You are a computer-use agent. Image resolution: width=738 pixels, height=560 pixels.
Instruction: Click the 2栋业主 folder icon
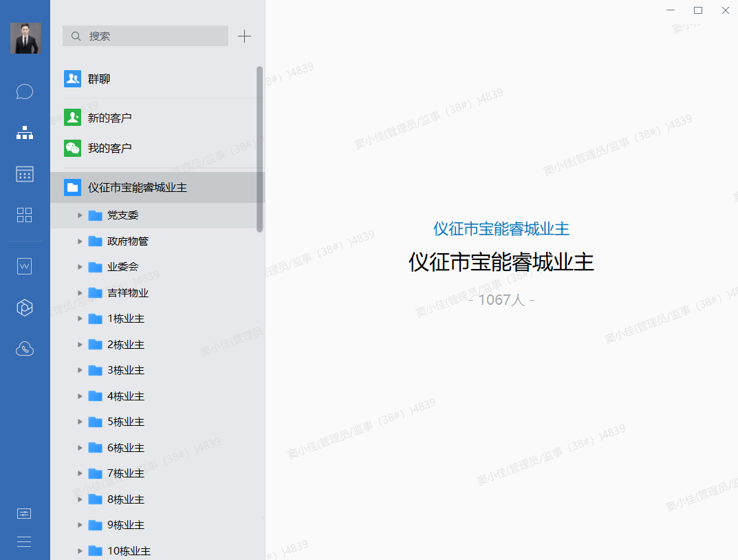(x=96, y=345)
